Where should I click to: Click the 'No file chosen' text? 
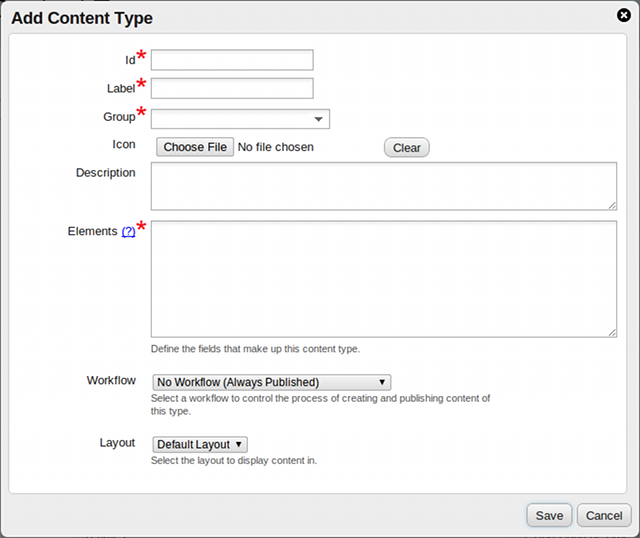(276, 147)
